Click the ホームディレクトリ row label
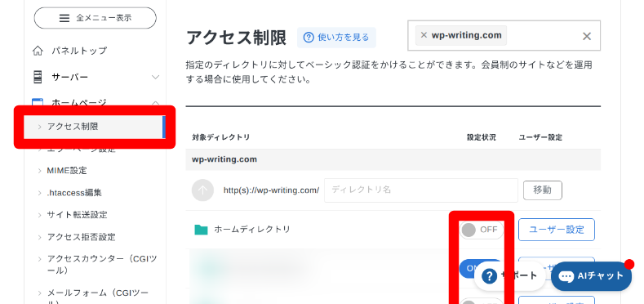The height and width of the screenshot is (304, 644). [252, 230]
